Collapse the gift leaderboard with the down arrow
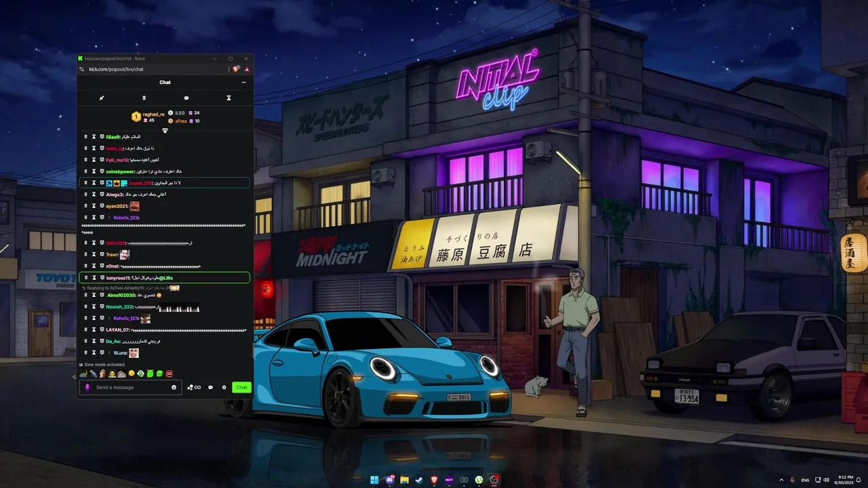The width and height of the screenshot is (868, 488). (x=165, y=131)
